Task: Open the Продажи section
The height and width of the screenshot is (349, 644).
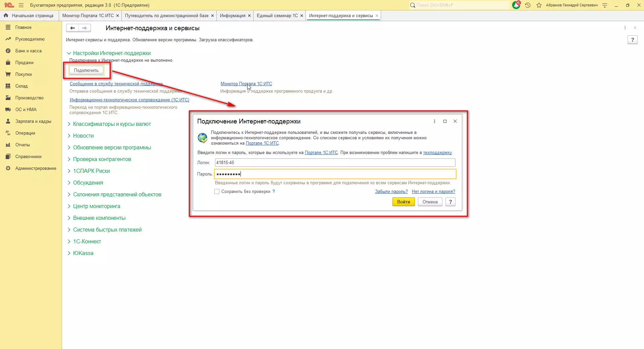Action: (31, 63)
